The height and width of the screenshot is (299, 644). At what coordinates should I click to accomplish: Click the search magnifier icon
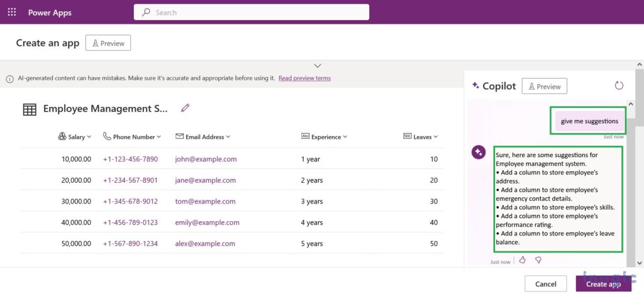click(146, 13)
